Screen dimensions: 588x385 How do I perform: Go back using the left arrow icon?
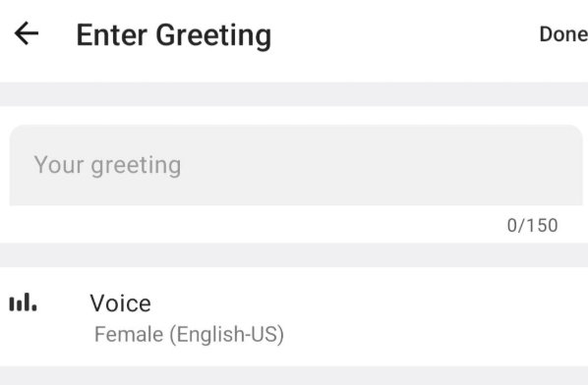tap(27, 33)
